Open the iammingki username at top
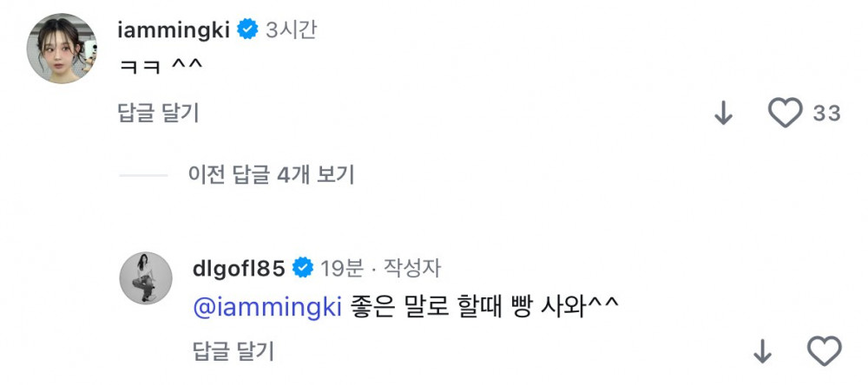The width and height of the screenshot is (868, 385). click(x=172, y=30)
